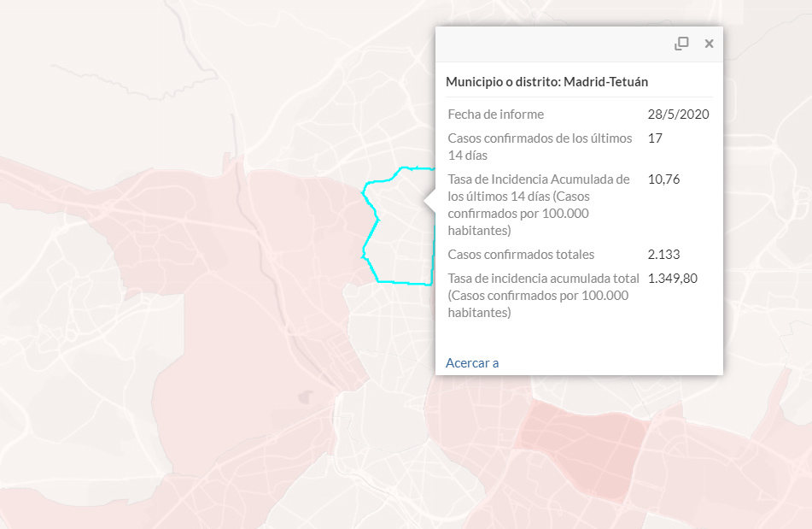This screenshot has height=529, width=812.
Task: Select the total confirmed cases value 2.133
Action: coord(663,255)
